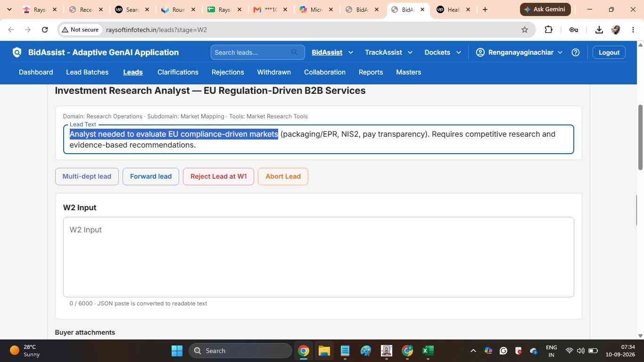Click the password key icon in toolbar
The height and width of the screenshot is (362, 644).
[573, 30]
